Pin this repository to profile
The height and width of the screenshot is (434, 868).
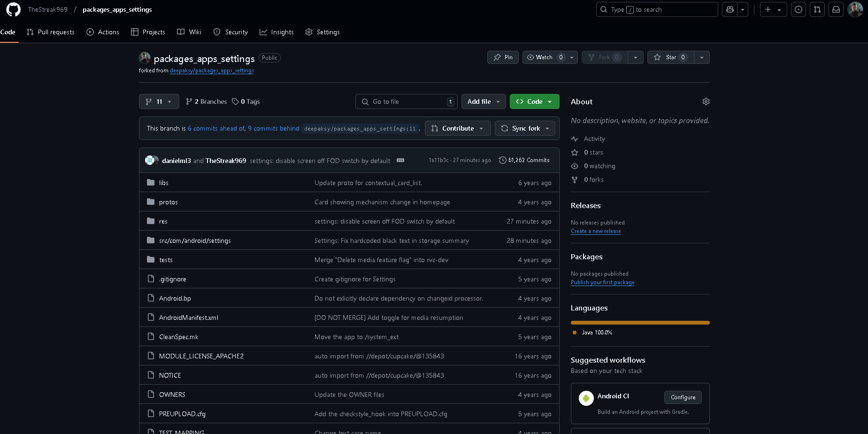click(x=503, y=57)
